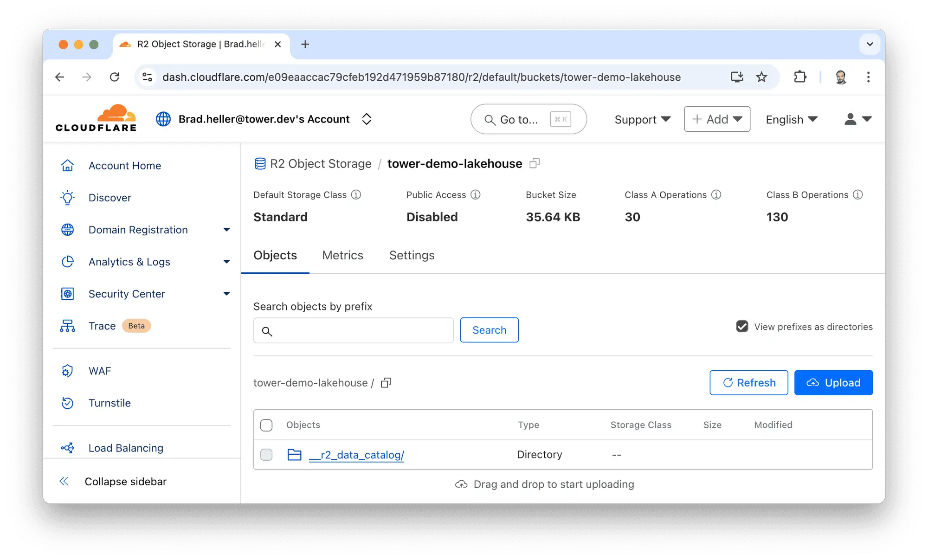Expand the Domain Registration submenu

(226, 230)
